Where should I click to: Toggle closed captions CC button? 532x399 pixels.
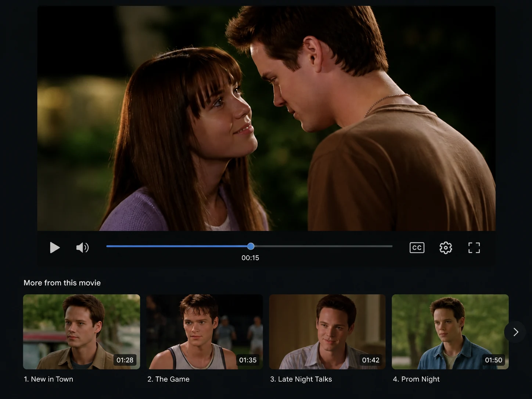click(417, 248)
